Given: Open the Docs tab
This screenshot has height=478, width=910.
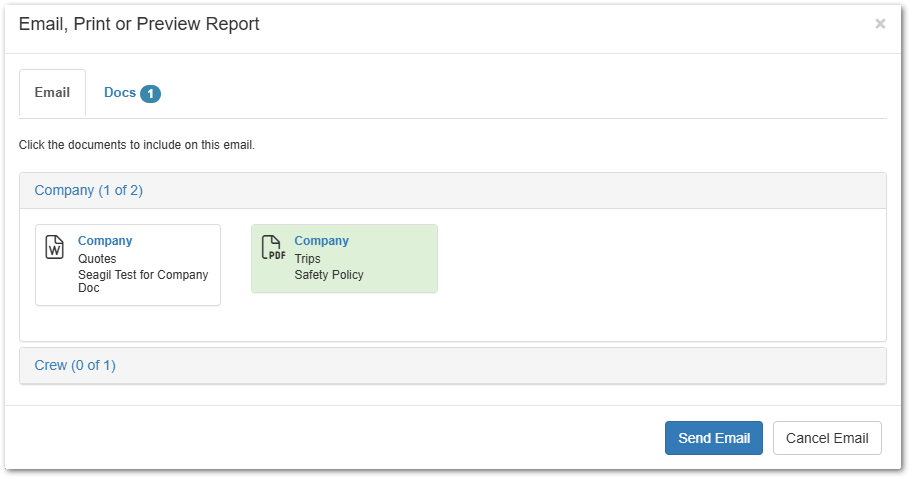Looking at the screenshot, I should [132, 93].
